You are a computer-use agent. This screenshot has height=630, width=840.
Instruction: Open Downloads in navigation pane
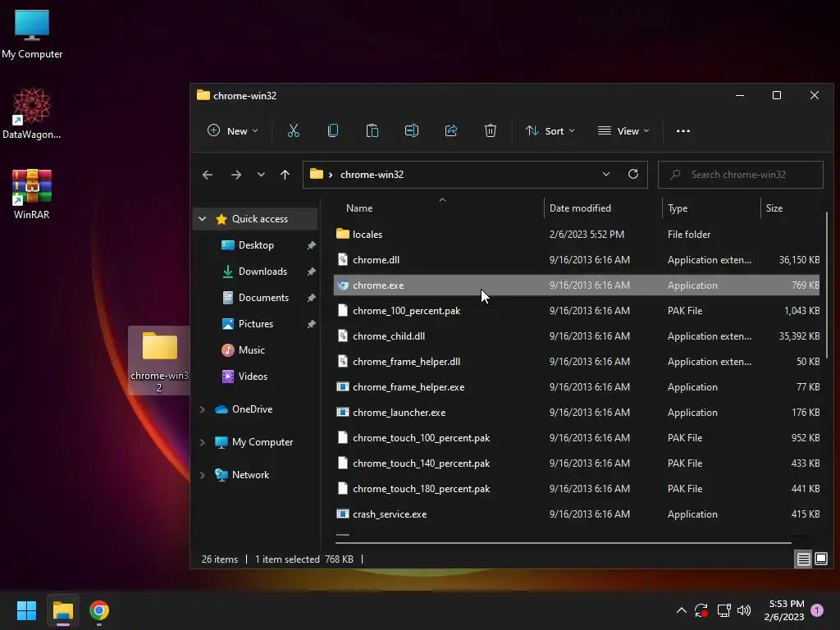(x=262, y=272)
